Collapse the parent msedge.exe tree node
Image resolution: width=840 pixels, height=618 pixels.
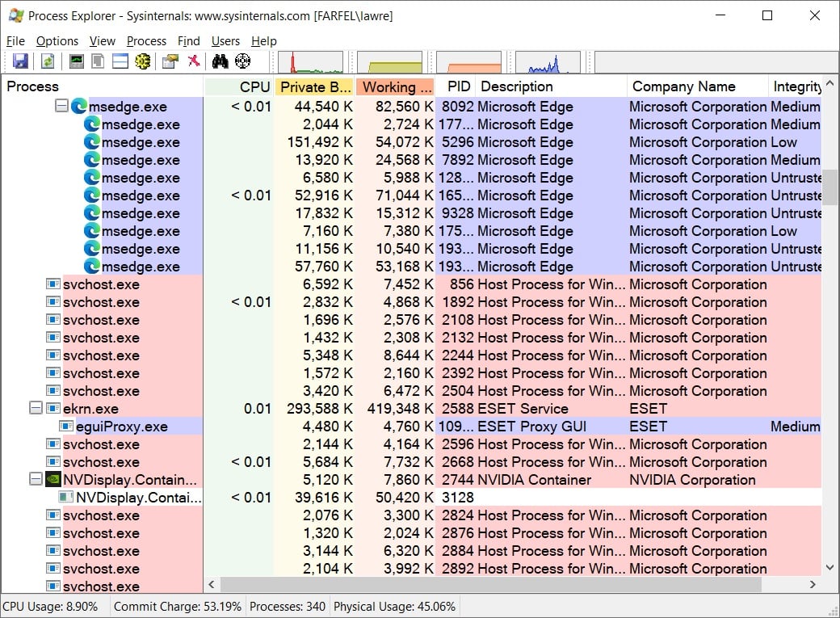coord(61,106)
